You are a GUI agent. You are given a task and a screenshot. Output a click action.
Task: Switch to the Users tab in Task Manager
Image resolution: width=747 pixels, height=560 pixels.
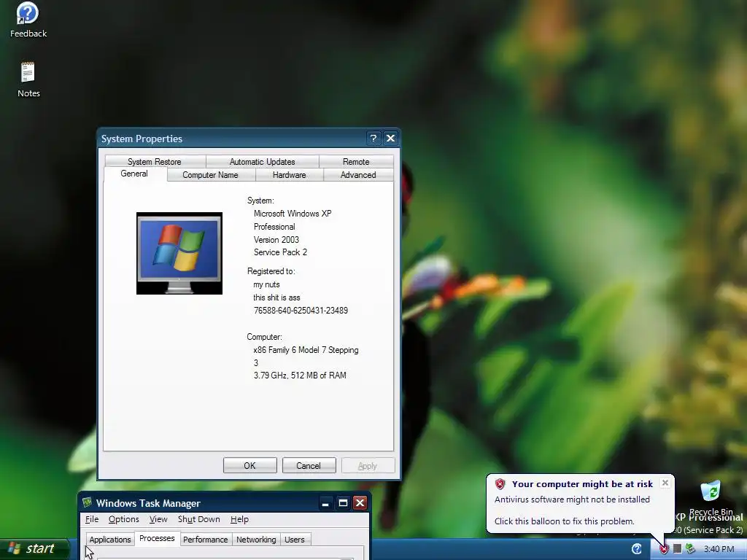295,540
